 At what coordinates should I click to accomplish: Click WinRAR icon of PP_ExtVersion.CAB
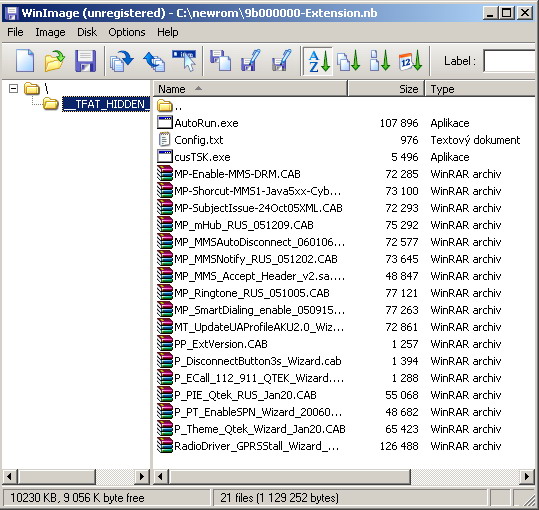tap(165, 344)
